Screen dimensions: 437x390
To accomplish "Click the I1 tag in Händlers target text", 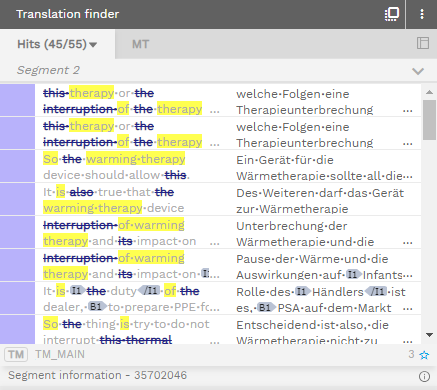I will [303, 292].
